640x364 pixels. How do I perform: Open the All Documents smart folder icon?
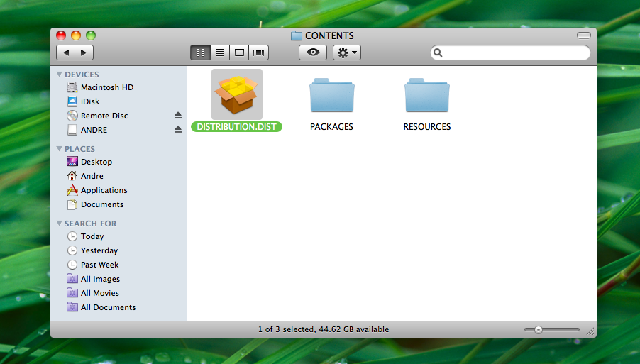(x=72, y=307)
